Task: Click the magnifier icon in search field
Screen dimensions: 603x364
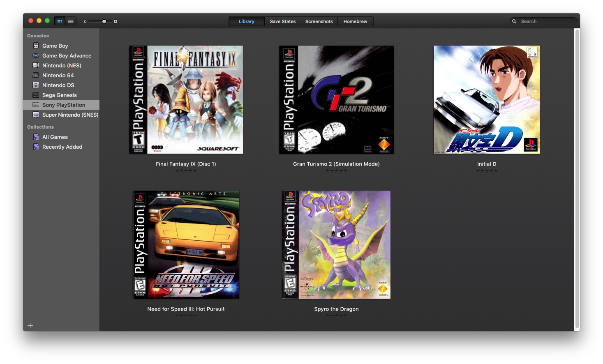Action: point(514,21)
